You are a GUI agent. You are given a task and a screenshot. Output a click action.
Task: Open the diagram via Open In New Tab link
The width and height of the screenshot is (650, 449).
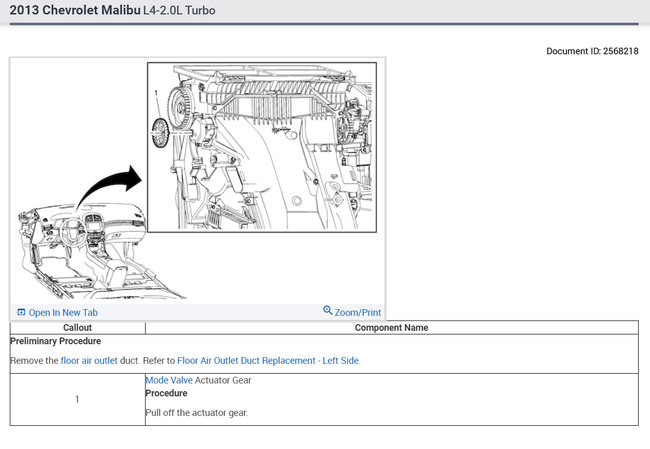pyautogui.click(x=63, y=313)
